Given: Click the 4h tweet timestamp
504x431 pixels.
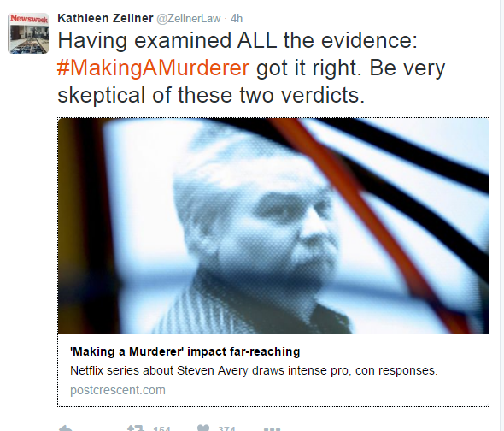Looking at the screenshot, I should point(237,19).
